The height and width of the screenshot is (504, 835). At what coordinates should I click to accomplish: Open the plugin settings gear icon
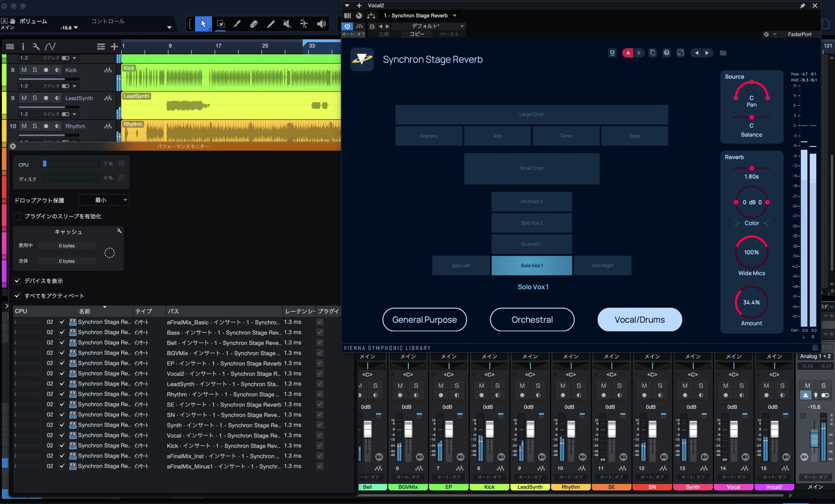[x=766, y=34]
